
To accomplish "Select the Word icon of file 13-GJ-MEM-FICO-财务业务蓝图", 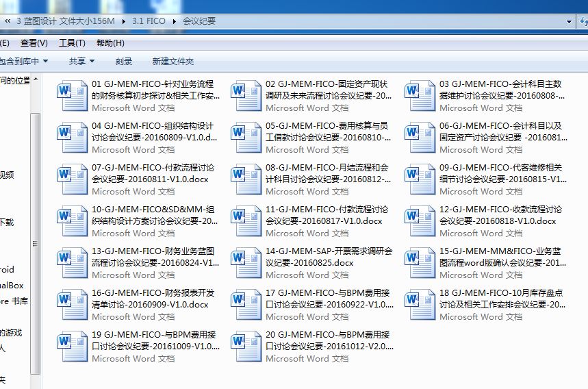I will coord(72,262).
